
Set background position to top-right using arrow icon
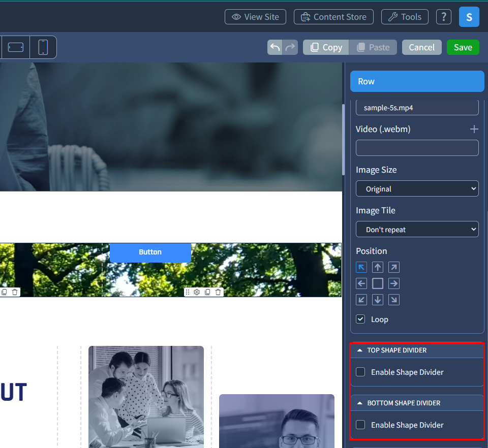click(x=393, y=267)
